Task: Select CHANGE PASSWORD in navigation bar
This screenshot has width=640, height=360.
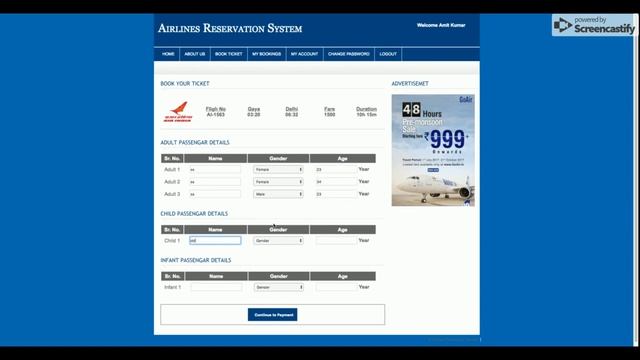Action: 349,54
